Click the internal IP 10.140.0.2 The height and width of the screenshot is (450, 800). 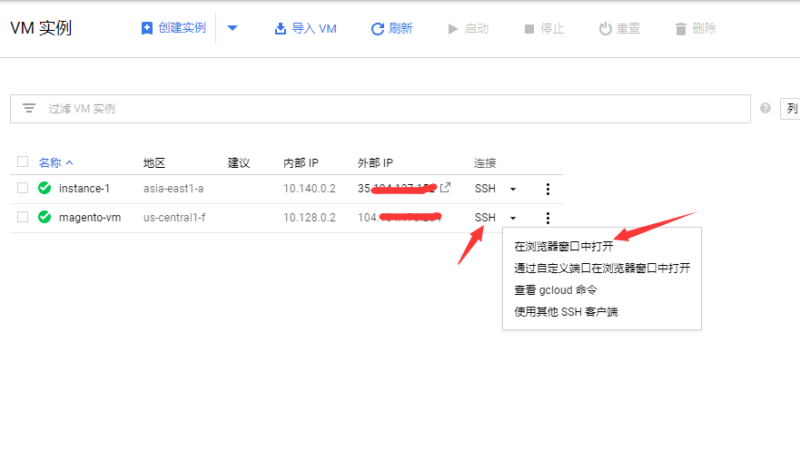point(310,189)
